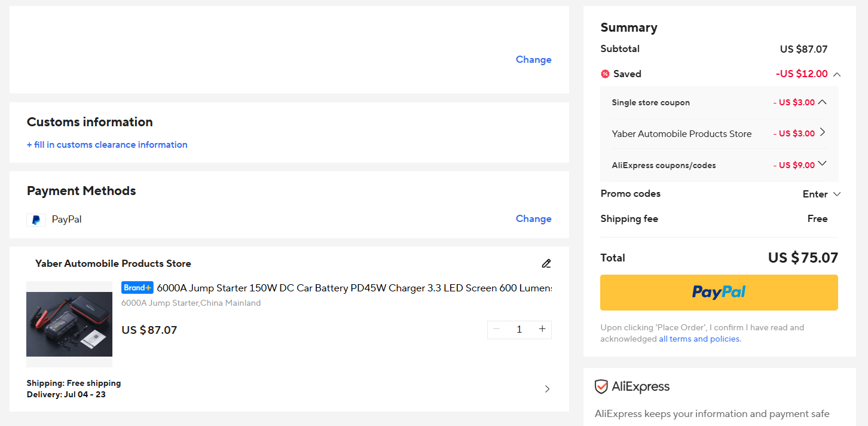The image size is (868, 426).
Task: Expand the Promo codes Enter dropdown
Action: pos(821,194)
